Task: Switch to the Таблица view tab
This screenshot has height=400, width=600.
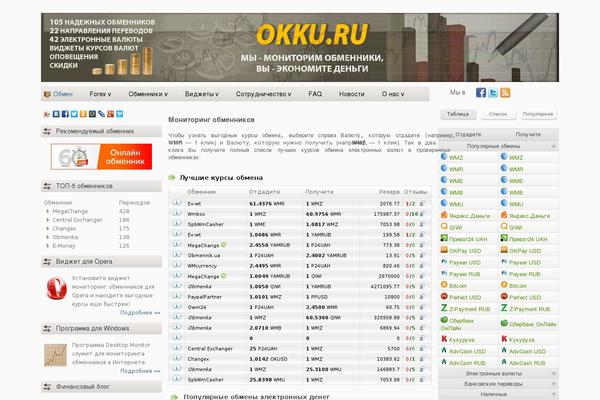Action: coord(458,114)
